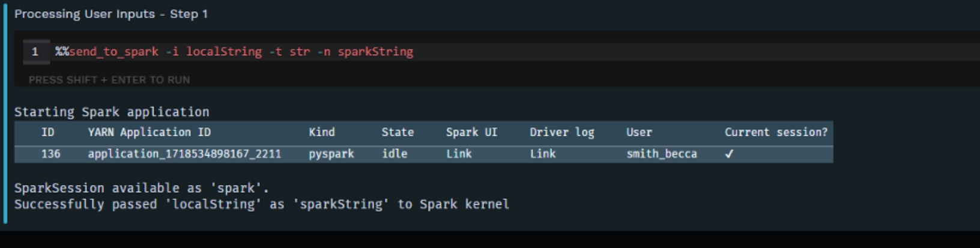Click the Current session? column header
This screenshot has width=980, height=248.
click(x=776, y=132)
